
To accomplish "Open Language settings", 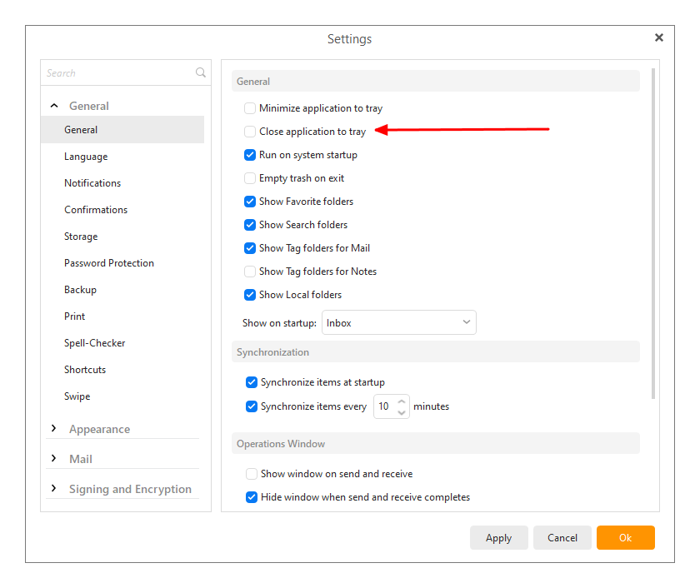I will [x=86, y=157].
